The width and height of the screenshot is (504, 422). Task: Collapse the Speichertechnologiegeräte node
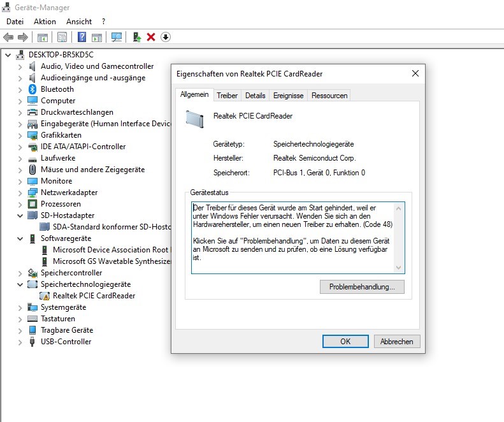[x=20, y=284]
